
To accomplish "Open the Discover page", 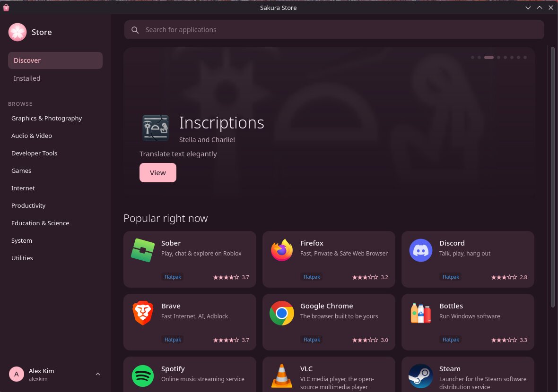I will click(x=55, y=60).
